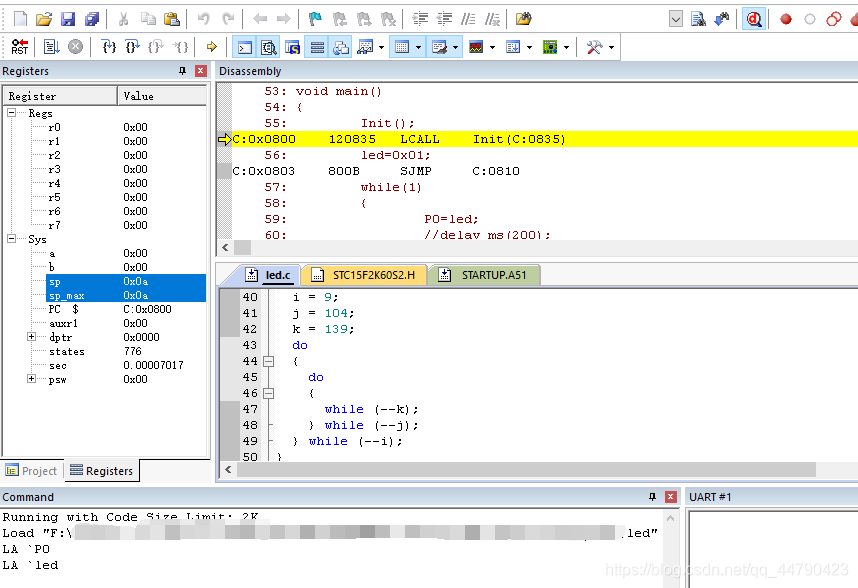858x588 pixels.
Task: Collapse code fold at line 44
Action: (x=268, y=361)
